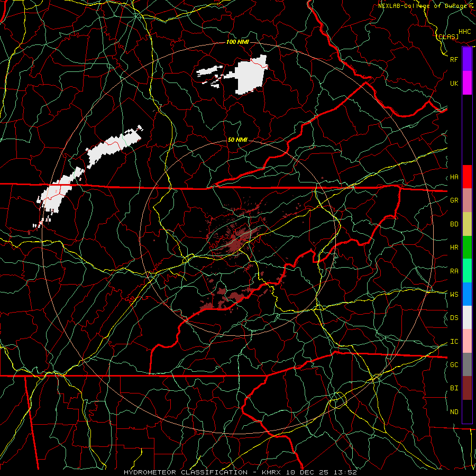
Task: Click the HR legend label
Action: pyautogui.click(x=454, y=248)
